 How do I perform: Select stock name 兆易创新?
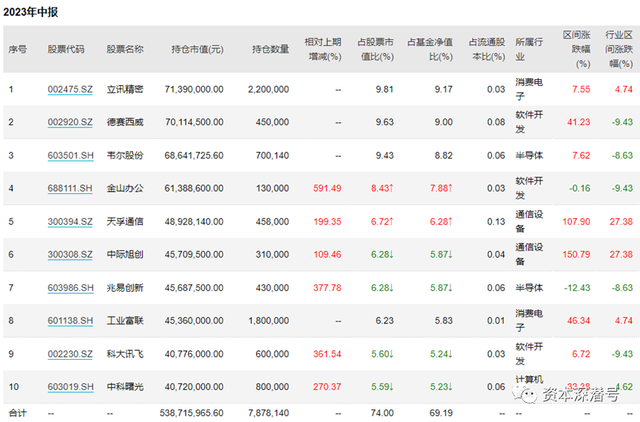[125, 288]
